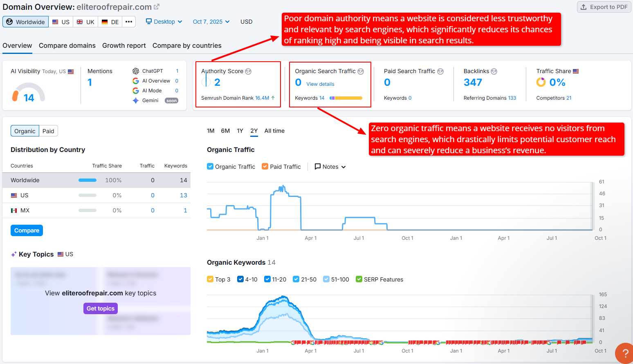Click the blue Compare button
633x364 pixels.
[27, 230]
